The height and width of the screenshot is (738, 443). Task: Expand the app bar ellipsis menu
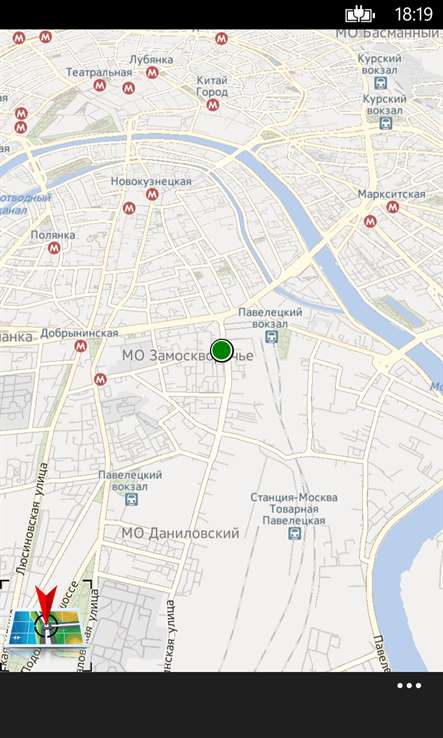(x=409, y=686)
